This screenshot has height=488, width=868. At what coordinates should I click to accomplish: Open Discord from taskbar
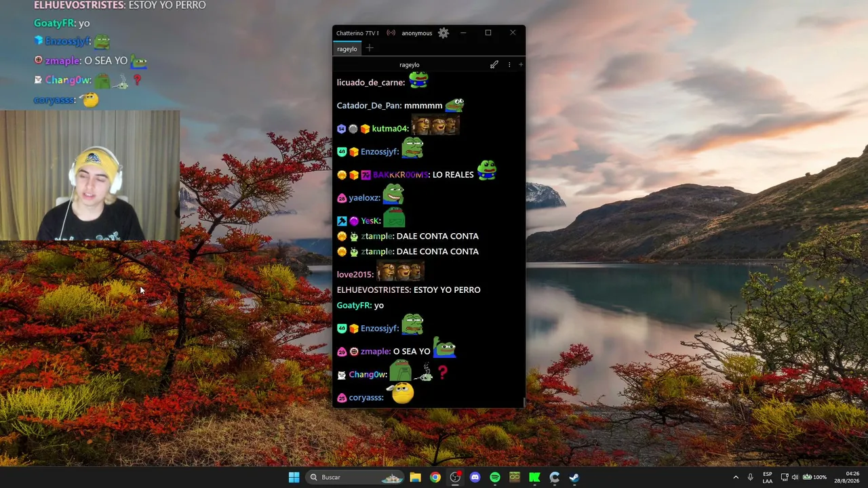(475, 477)
